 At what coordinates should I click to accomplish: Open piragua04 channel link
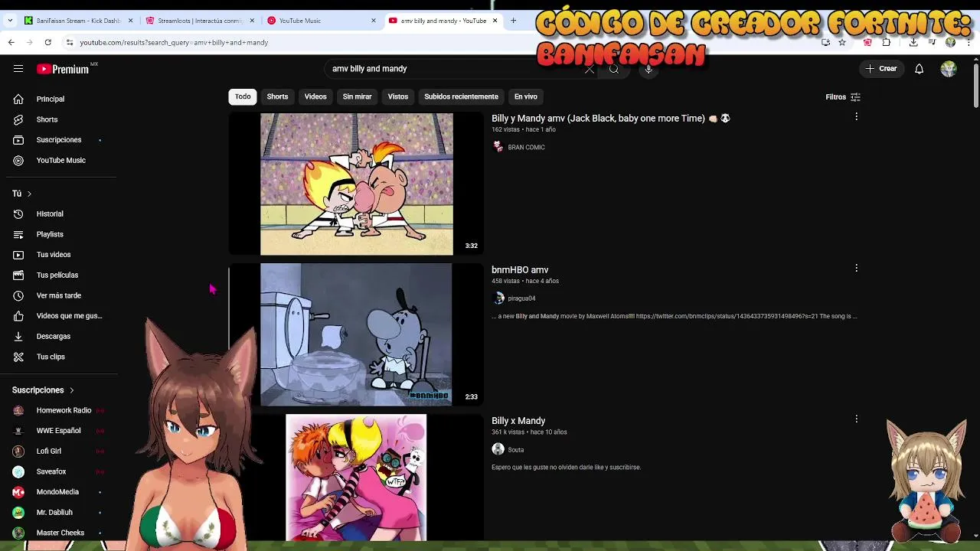[x=521, y=298]
